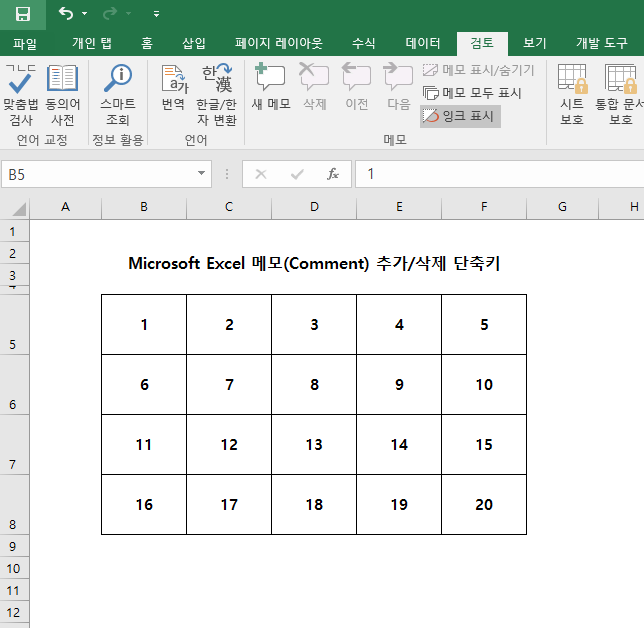
Task: Click the formula bar Cancel X icon
Action: click(x=261, y=174)
